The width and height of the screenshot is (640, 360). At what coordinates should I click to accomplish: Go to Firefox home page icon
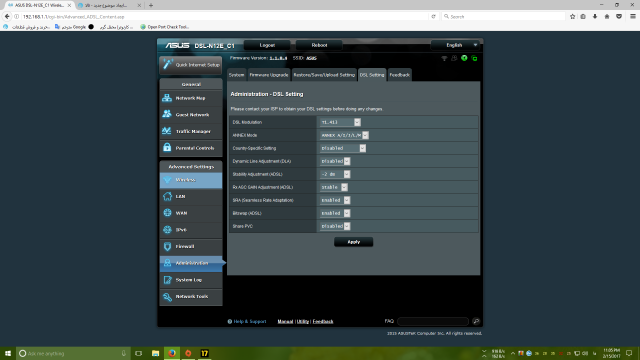pyautogui.click(x=607, y=16)
